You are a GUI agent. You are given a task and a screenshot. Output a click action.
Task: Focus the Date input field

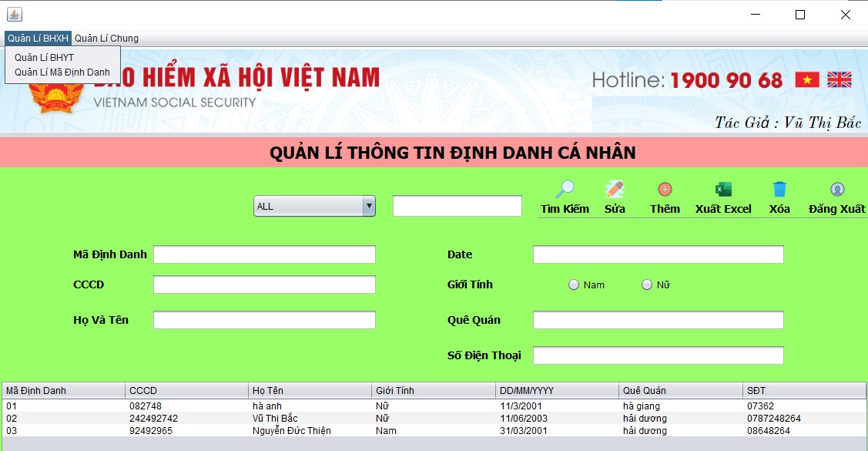[659, 254]
